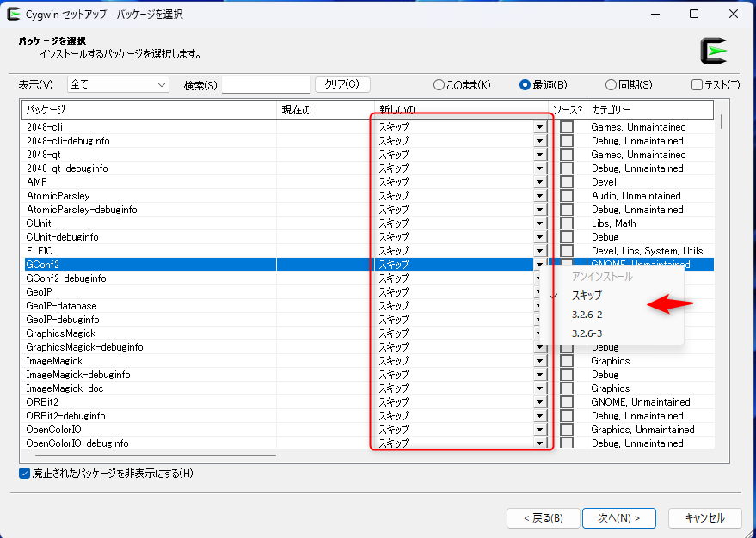Click the Cygwin title bar icon
Screen dimensions: 756x538
click(14, 14)
